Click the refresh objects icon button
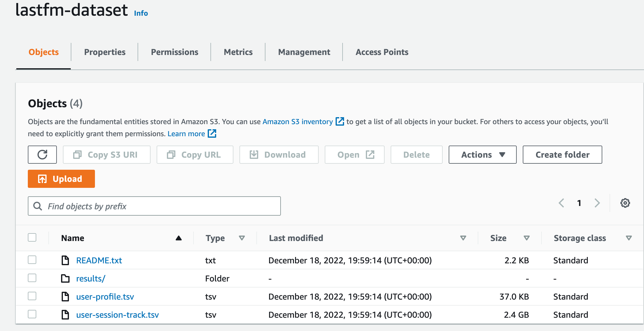This screenshot has height=331, width=644. (42, 155)
